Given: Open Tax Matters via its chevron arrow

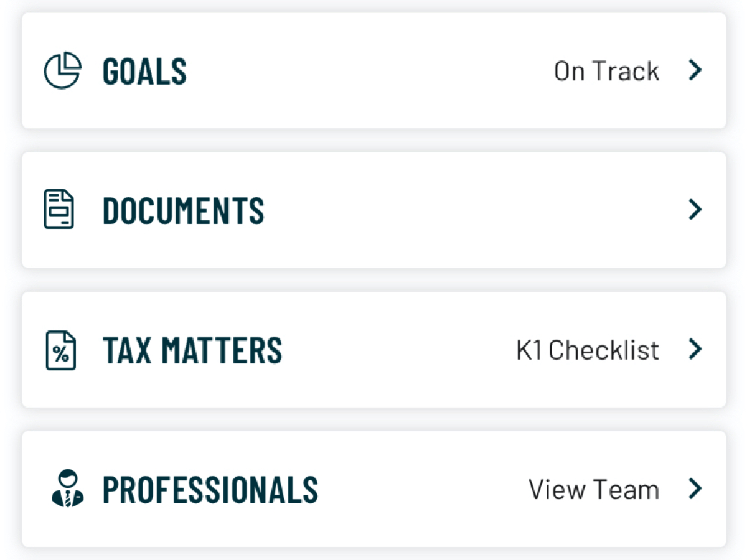Looking at the screenshot, I should [695, 350].
